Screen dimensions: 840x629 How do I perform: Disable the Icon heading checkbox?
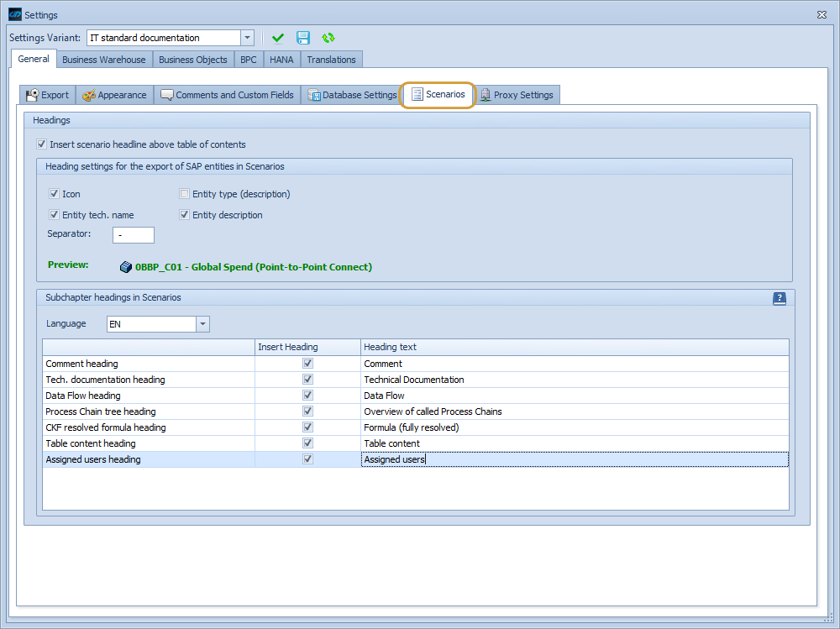pos(54,194)
